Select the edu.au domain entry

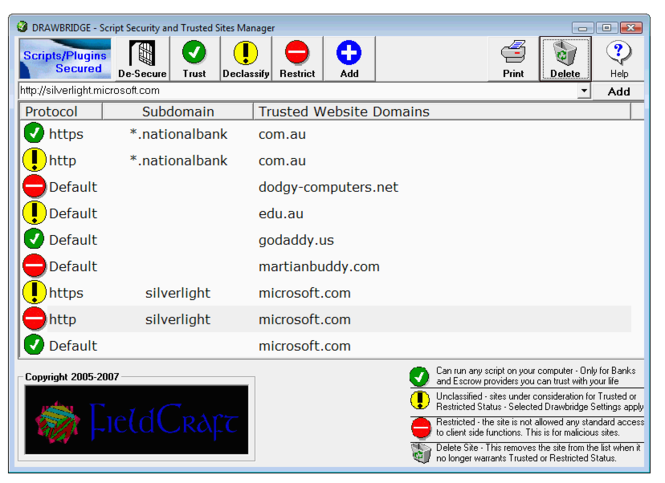point(281,213)
